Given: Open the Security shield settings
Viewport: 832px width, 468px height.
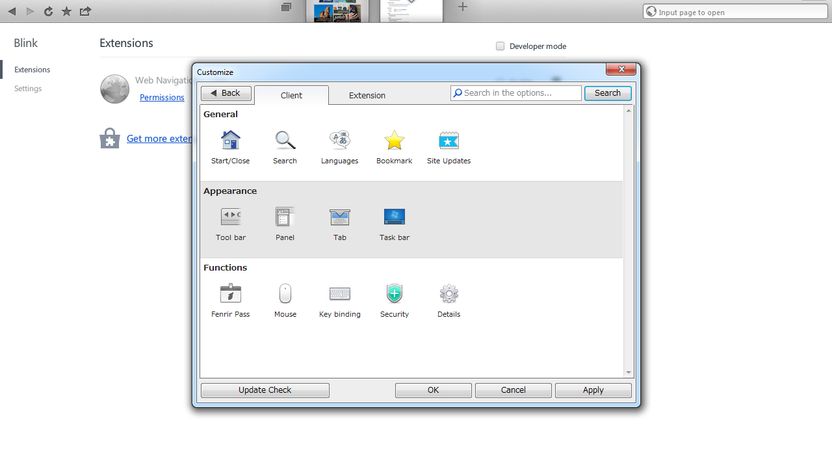Looking at the screenshot, I should point(394,293).
